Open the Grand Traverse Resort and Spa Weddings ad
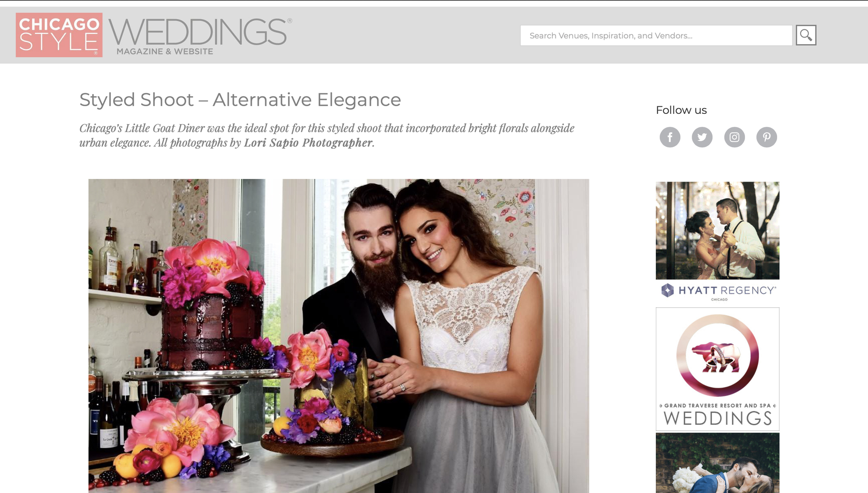868x493 pixels. tap(717, 369)
